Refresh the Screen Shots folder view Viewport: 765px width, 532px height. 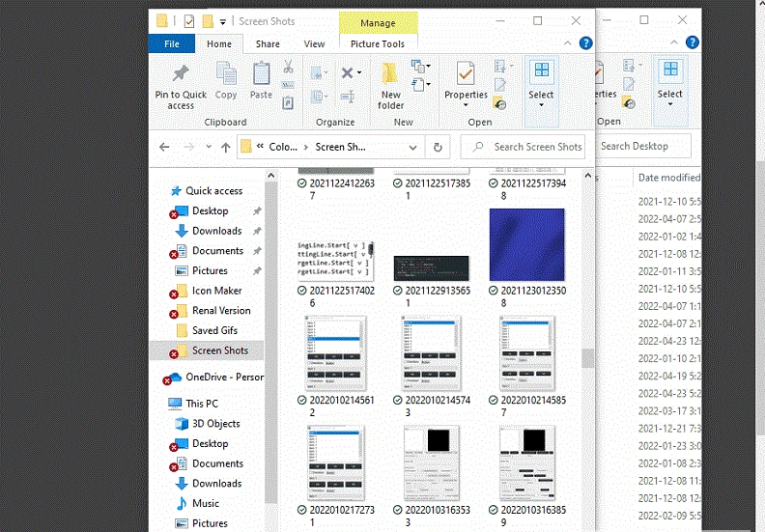click(438, 147)
